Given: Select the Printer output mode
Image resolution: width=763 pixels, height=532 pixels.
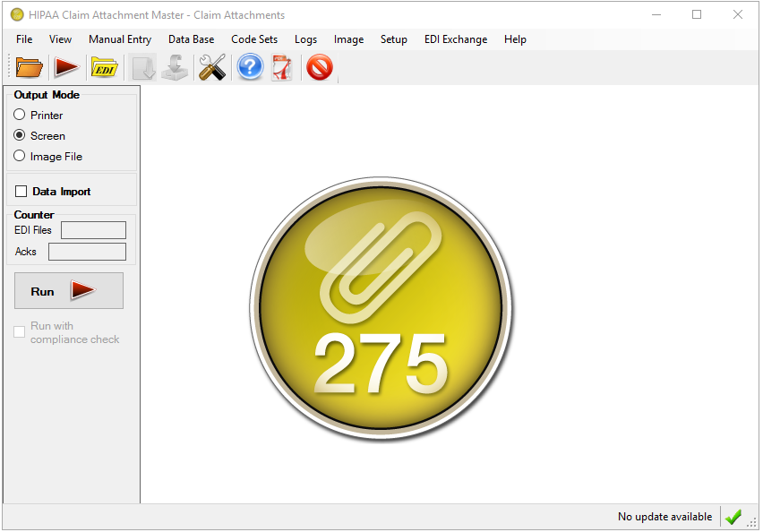Looking at the screenshot, I should pos(20,115).
